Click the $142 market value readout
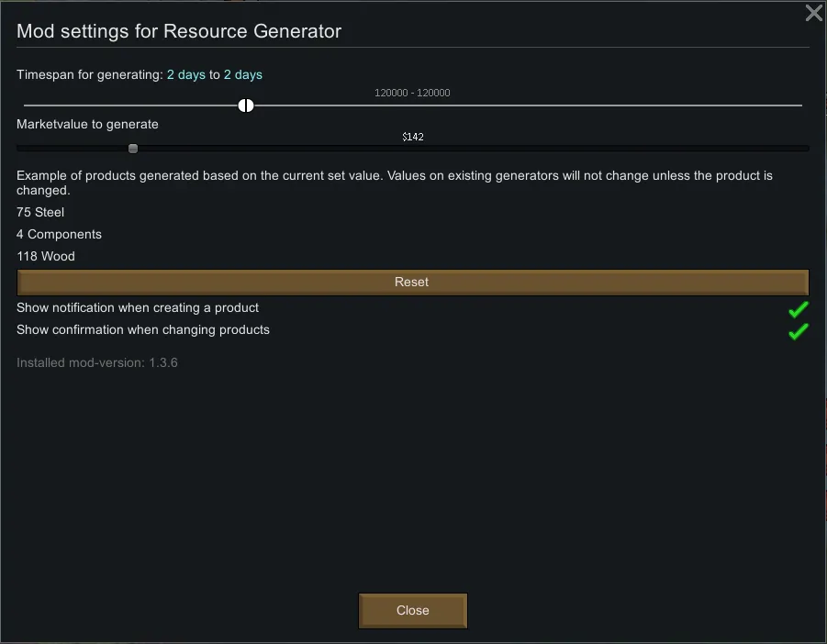 tap(412, 137)
